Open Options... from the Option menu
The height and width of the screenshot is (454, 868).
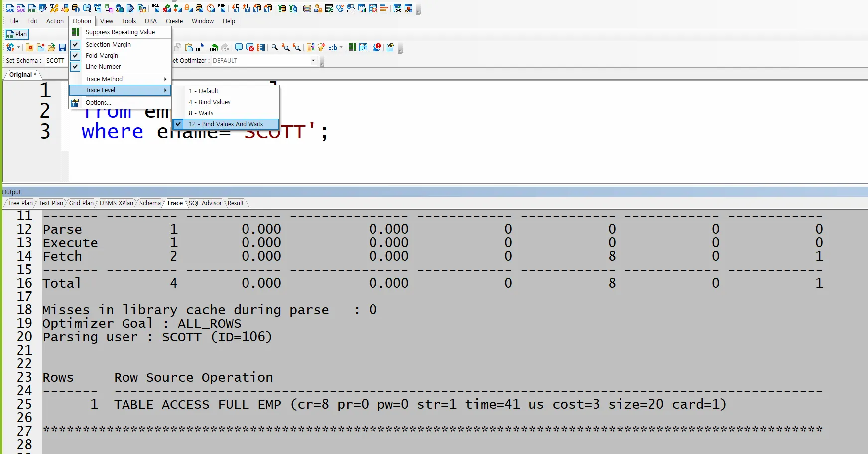[x=120, y=103]
